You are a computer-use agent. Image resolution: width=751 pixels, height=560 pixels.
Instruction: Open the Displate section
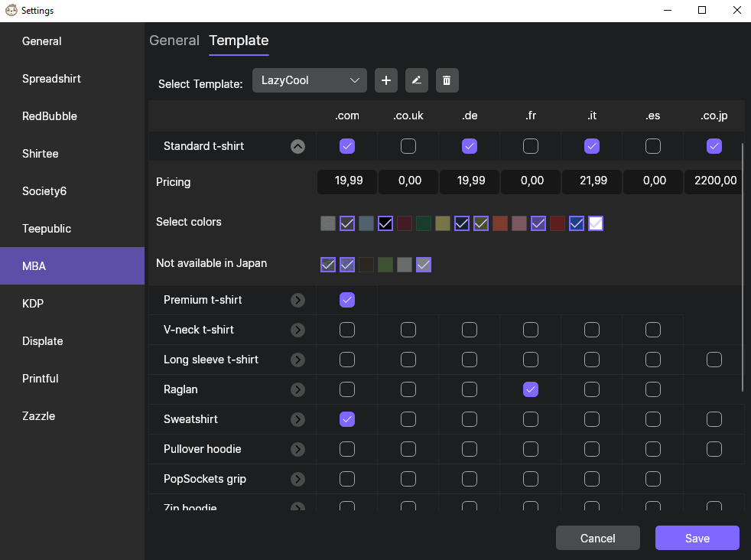[x=73, y=341]
